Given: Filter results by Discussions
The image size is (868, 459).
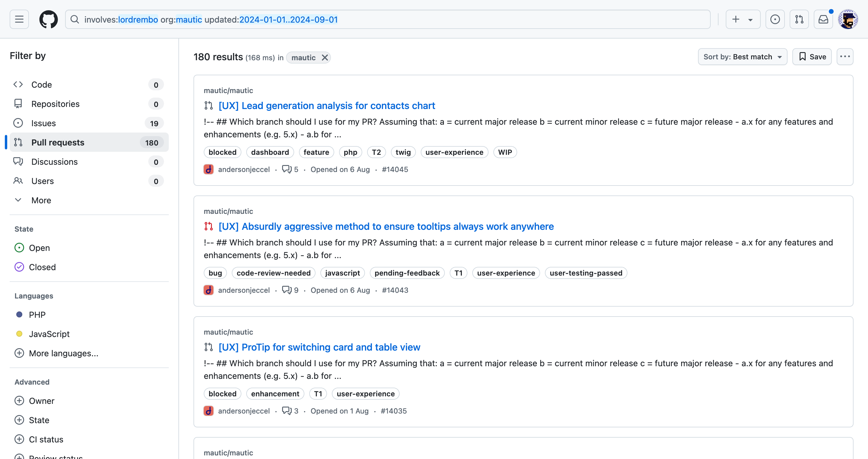Looking at the screenshot, I should [89, 162].
